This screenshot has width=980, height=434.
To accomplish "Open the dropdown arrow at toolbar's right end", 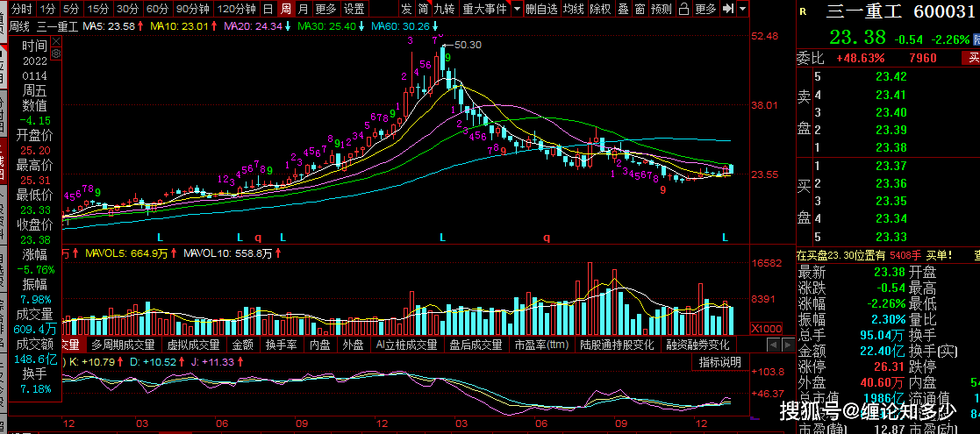I will 744,9.
